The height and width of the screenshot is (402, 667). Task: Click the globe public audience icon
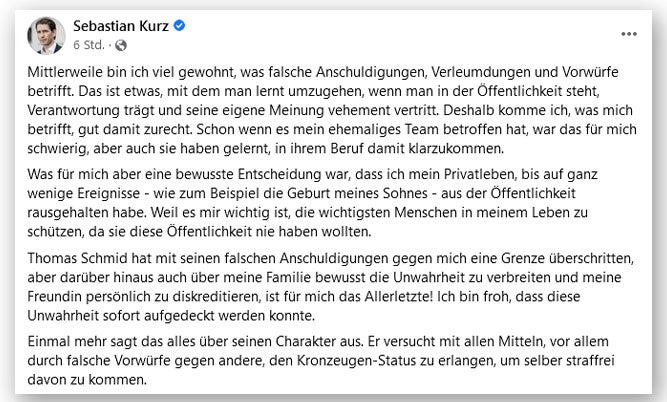(122, 45)
